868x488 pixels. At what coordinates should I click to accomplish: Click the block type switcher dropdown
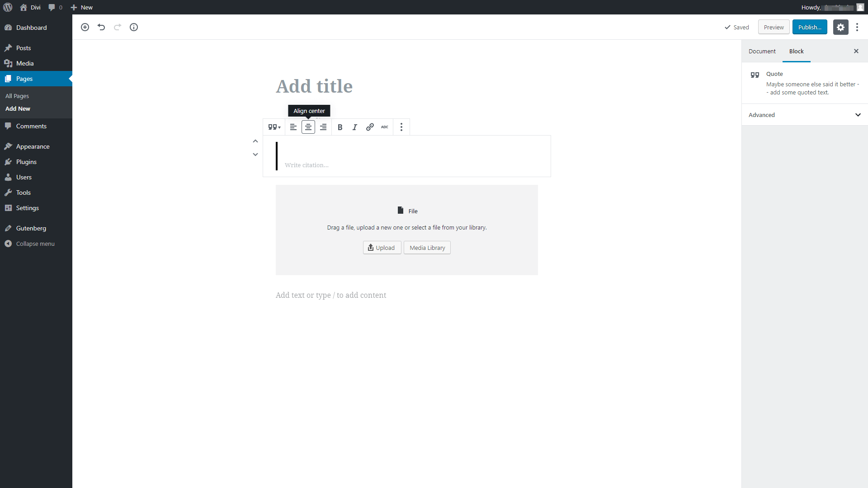[275, 127]
